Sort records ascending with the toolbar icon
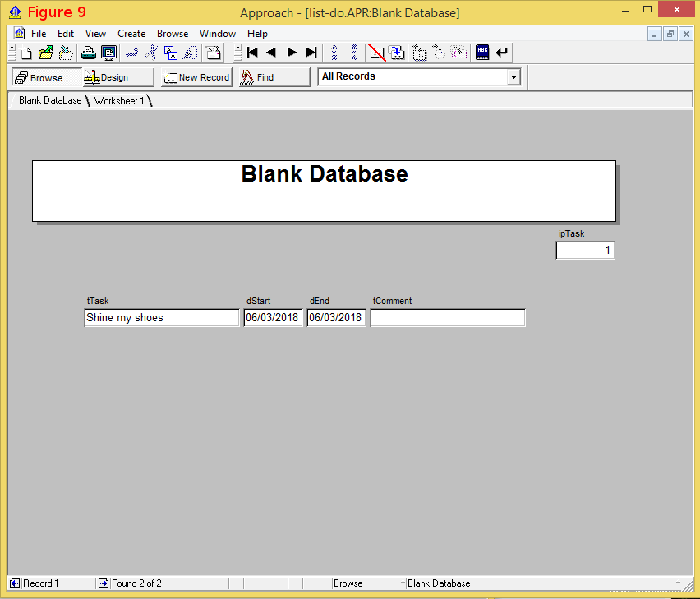 point(334,52)
